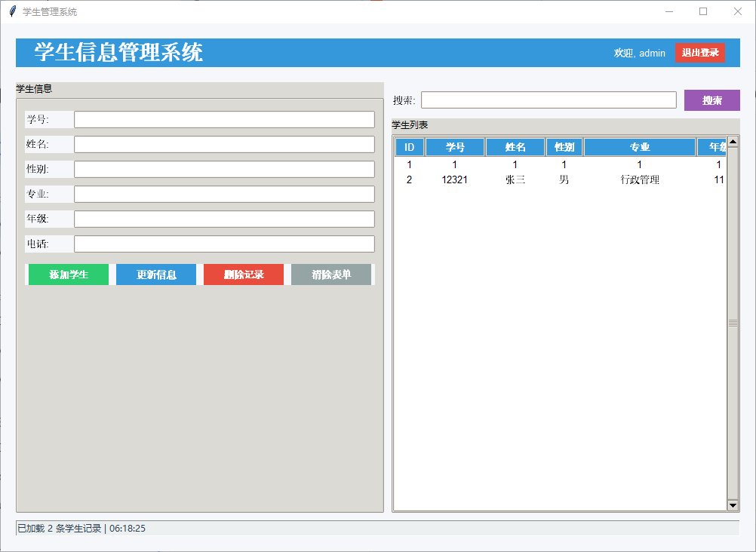Click the ID column header
756x552 pixels.
point(409,146)
